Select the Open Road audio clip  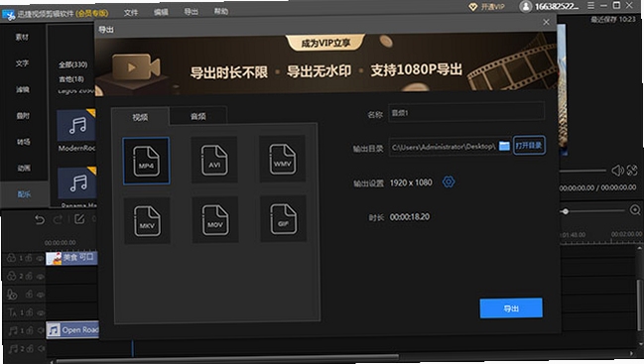click(x=72, y=330)
